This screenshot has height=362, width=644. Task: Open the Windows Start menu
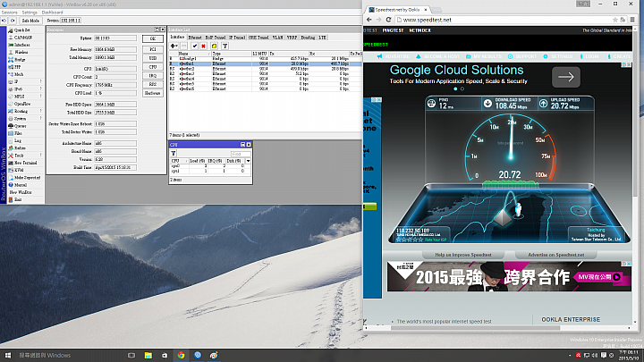[7, 356]
